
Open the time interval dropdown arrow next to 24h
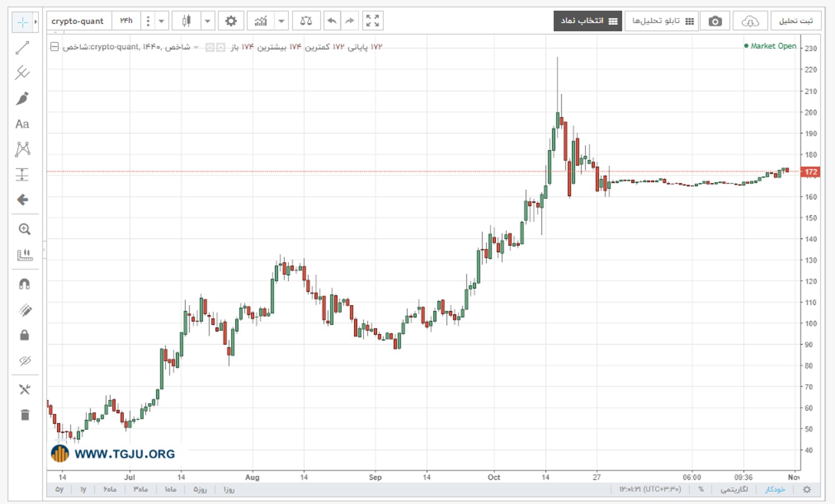[161, 21]
